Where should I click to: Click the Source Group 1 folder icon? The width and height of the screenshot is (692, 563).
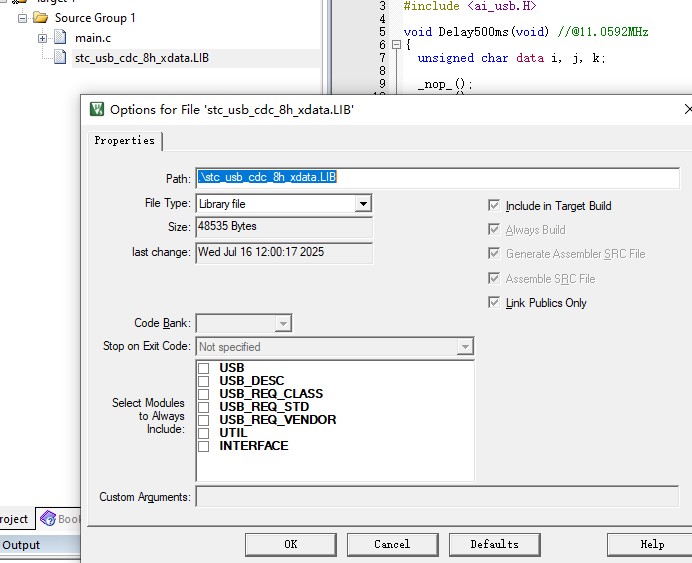click(x=41, y=18)
